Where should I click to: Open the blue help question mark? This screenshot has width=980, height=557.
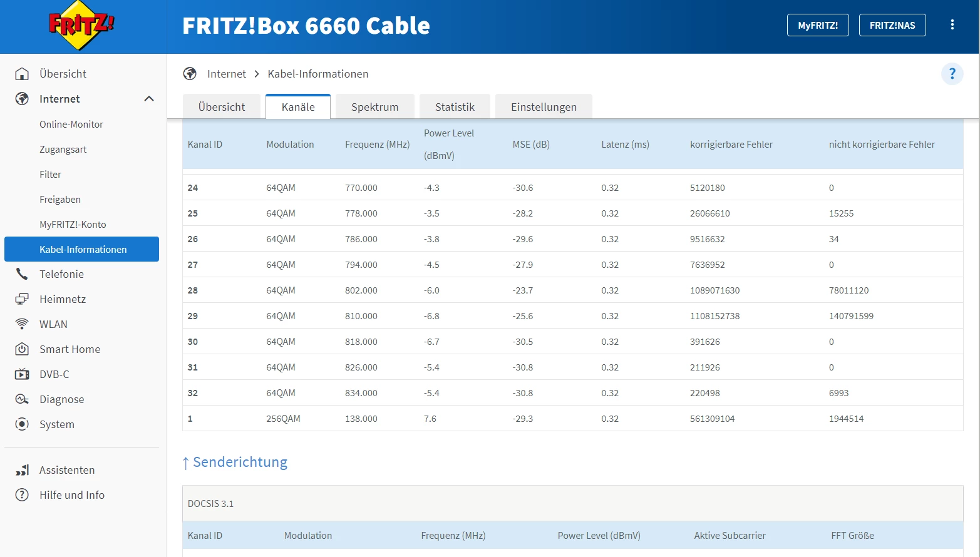[952, 74]
